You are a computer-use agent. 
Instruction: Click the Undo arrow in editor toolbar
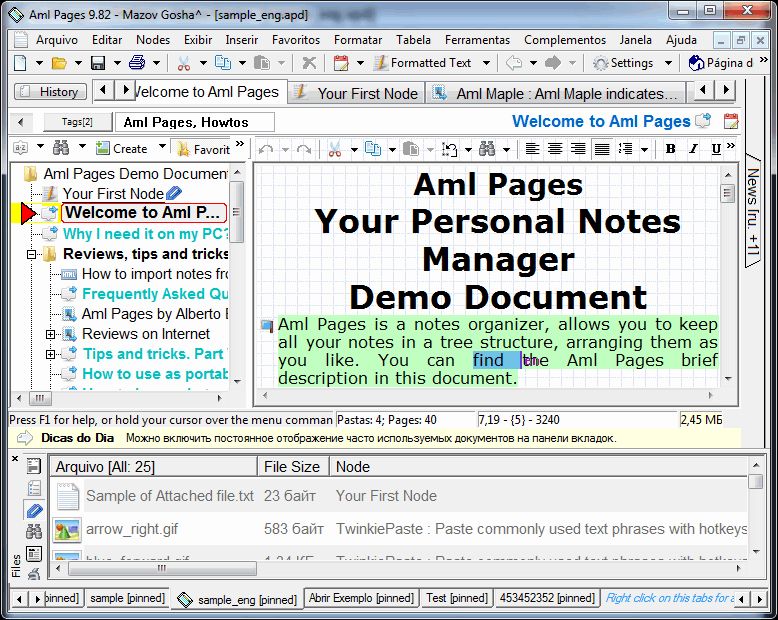pyautogui.click(x=266, y=149)
